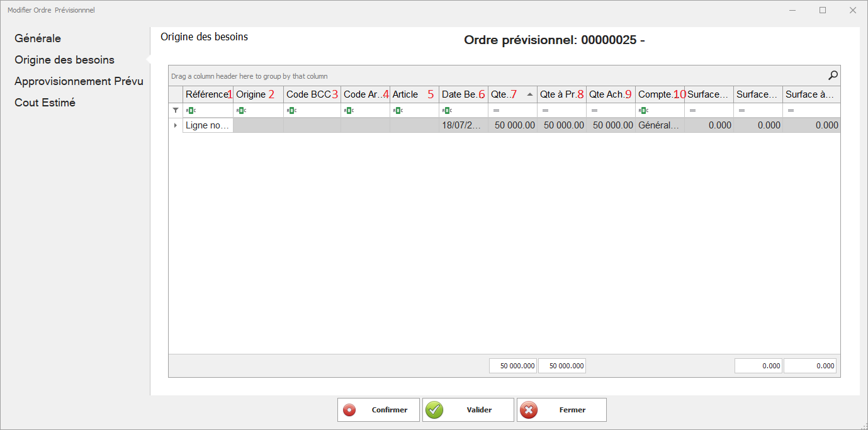This screenshot has height=430, width=868.
Task: Click the red Confirmer button icon
Action: pos(349,410)
